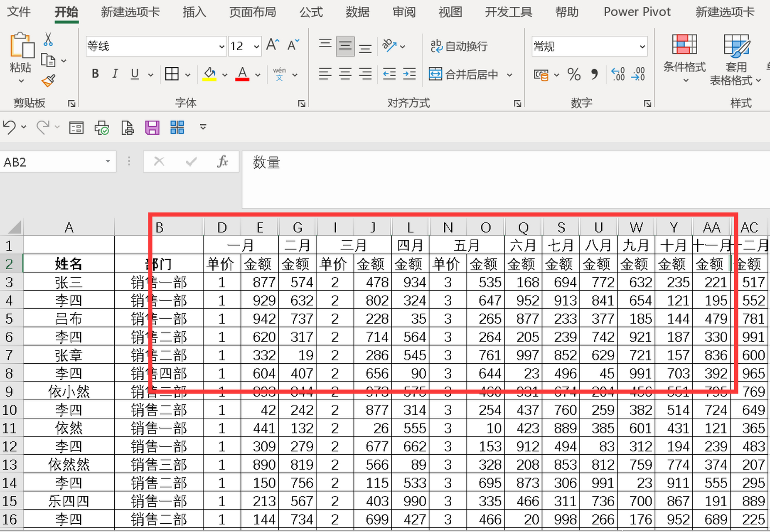Switch to the 页面布局 tab
The height and width of the screenshot is (532, 770).
[x=253, y=12]
